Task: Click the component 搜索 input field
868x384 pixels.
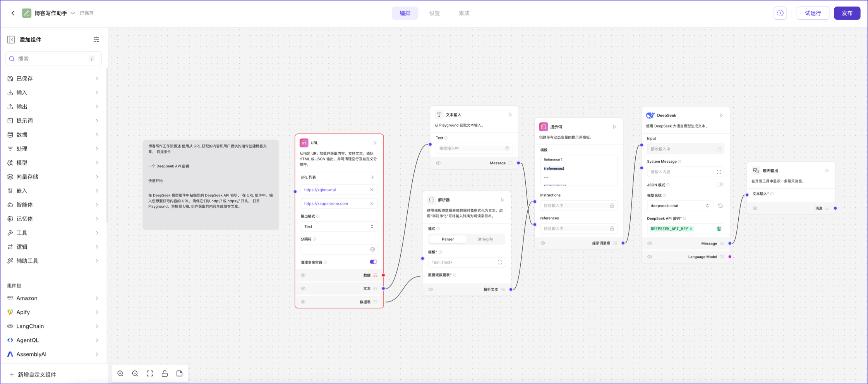Action: (53, 59)
